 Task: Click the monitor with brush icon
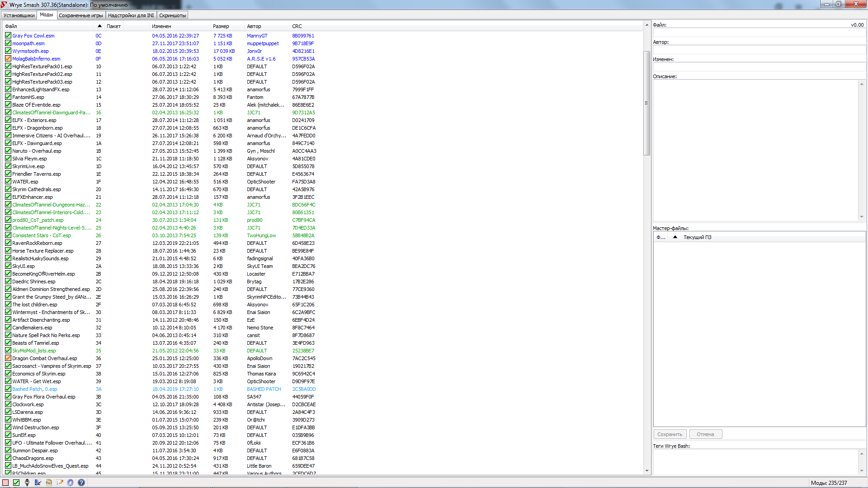[38, 483]
